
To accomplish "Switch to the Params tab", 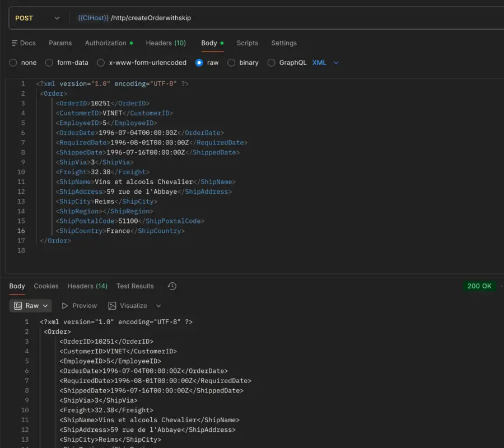I will click(60, 43).
